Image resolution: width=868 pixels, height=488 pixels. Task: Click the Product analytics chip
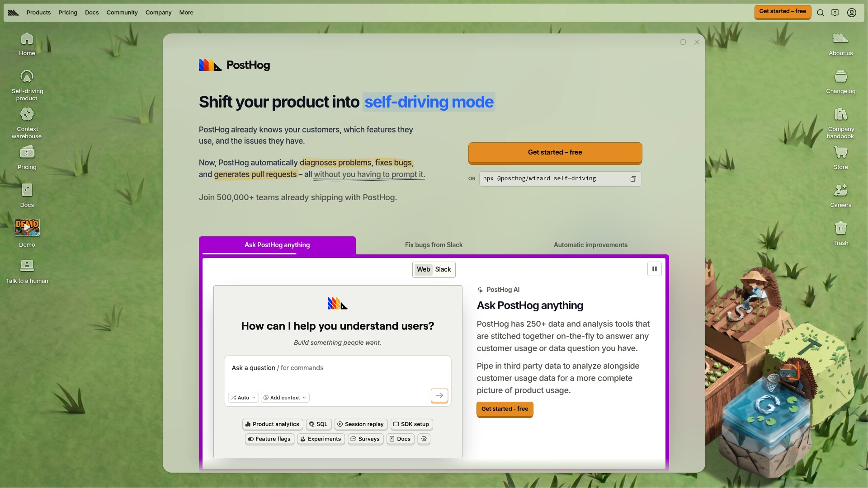[x=273, y=424]
